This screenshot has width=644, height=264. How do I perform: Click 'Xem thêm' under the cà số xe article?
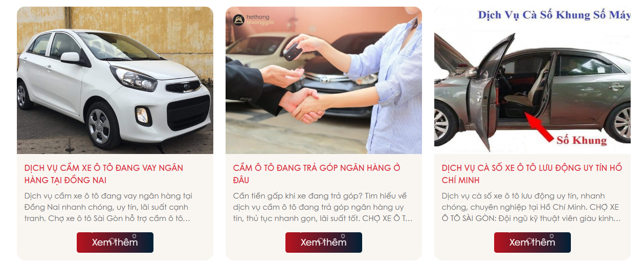tap(532, 243)
